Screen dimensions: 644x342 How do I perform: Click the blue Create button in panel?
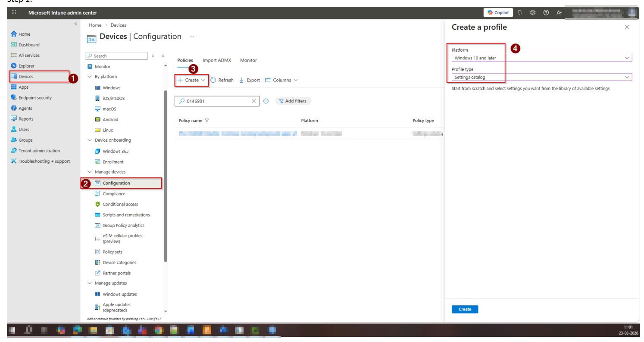[465, 309]
